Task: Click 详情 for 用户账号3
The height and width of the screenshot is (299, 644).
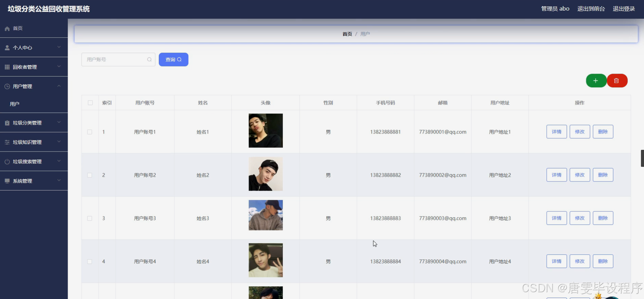Action: coord(557,218)
